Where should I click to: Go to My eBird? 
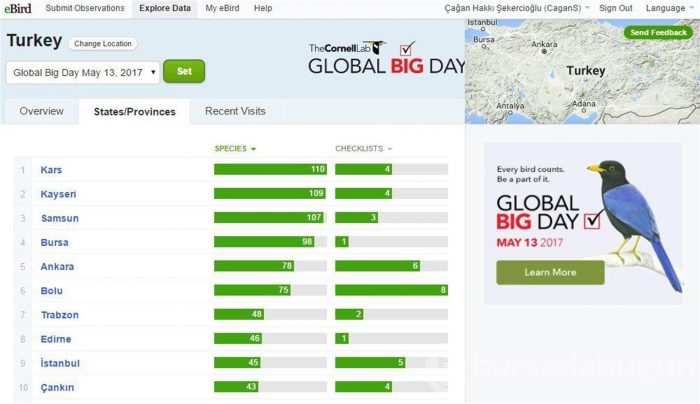point(222,8)
